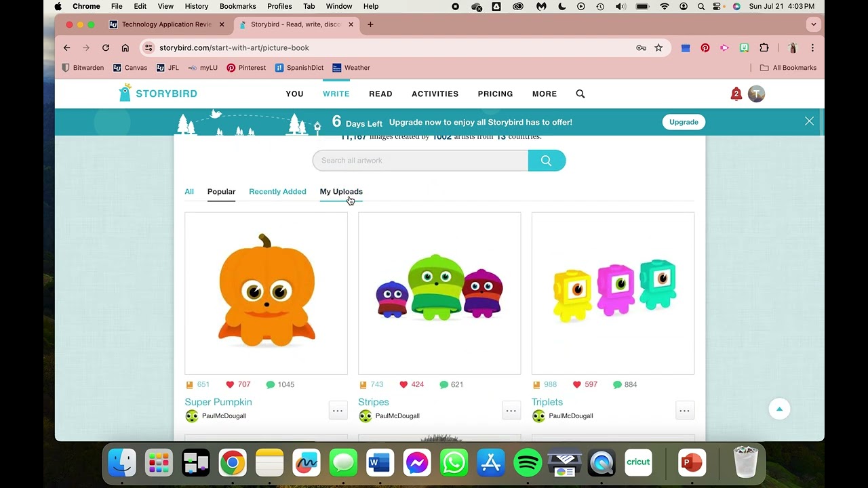
Task: Click the heart icon on Super Pumpkin
Action: (230, 384)
